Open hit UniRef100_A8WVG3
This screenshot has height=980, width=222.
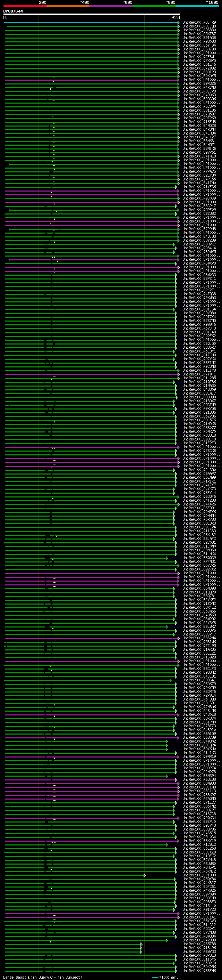click(199, 952)
